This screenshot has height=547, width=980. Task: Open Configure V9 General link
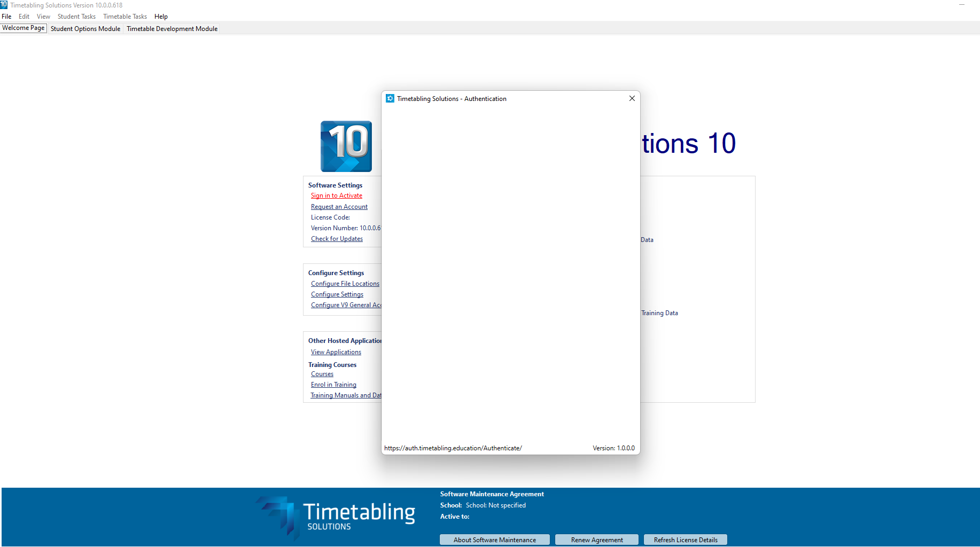point(346,305)
